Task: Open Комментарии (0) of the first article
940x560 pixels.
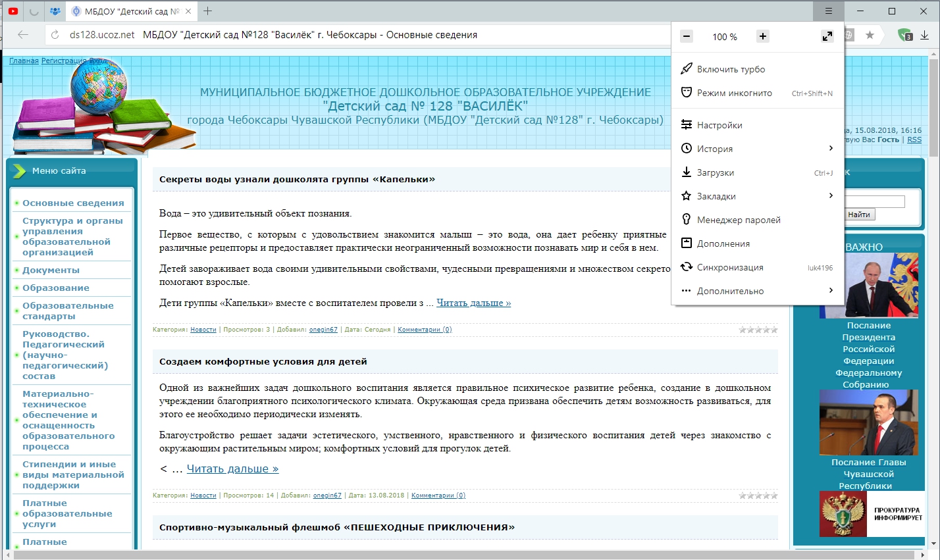Action: tap(425, 330)
